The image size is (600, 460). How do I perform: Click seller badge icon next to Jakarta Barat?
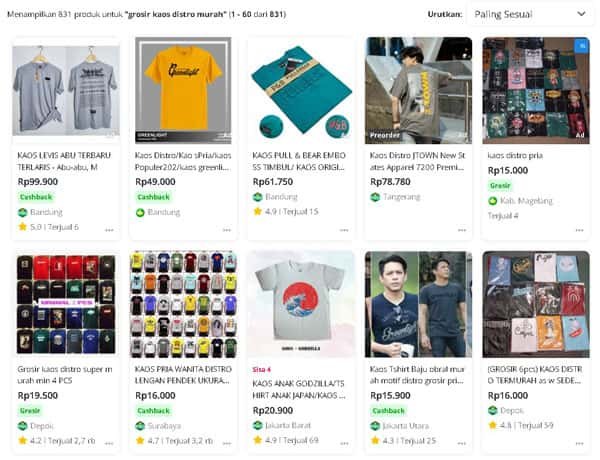[258, 425]
